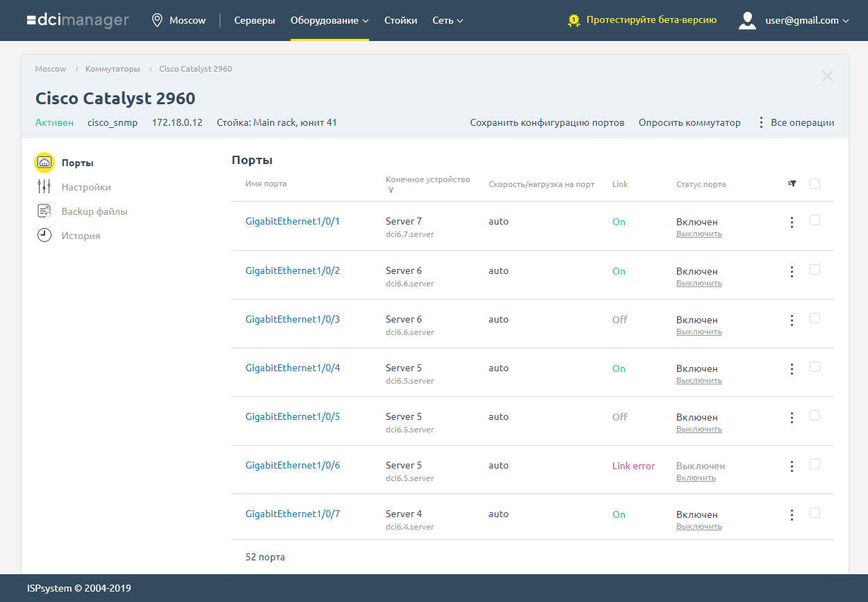Click Опросить коммутатор button

coord(689,122)
